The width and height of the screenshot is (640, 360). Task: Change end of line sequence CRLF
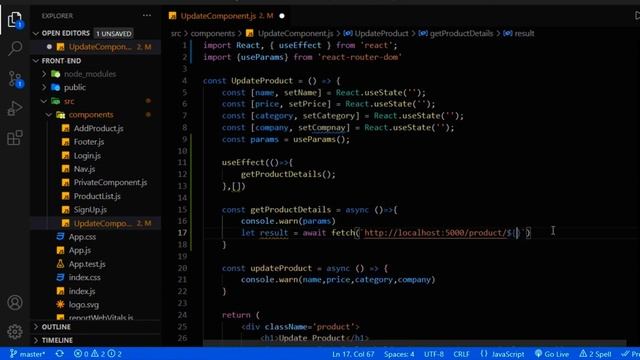click(461, 354)
